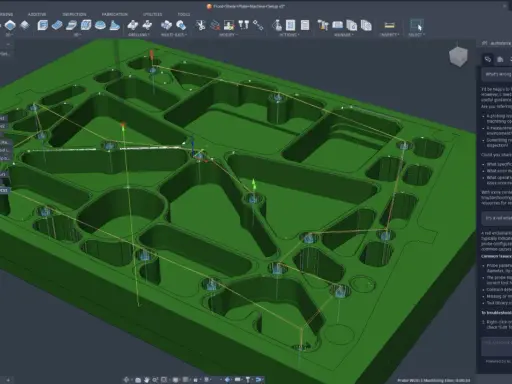Click the third Modify group icon
Viewport: 512px width, 384px height.
[x=229, y=25]
